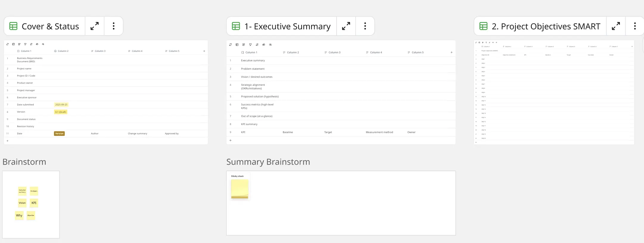644x243 pixels.
Task: Toggle hide-fields eye icon in Cover & Status
Action: click(37, 44)
